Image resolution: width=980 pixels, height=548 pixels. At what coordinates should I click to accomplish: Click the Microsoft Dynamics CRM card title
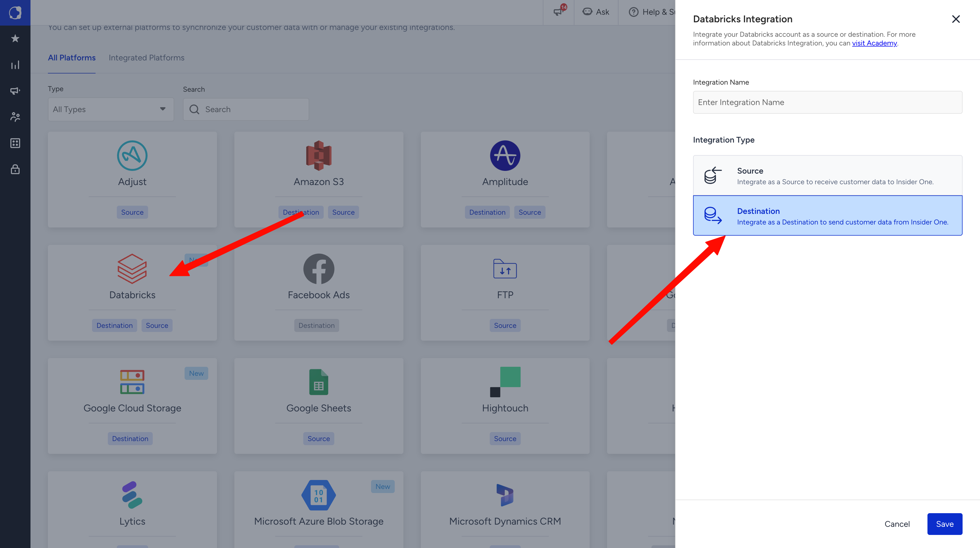coord(505,521)
